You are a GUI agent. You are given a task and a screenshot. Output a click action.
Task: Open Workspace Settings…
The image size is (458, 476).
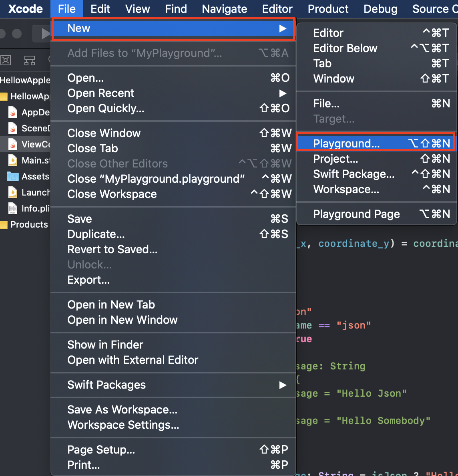(173, 425)
